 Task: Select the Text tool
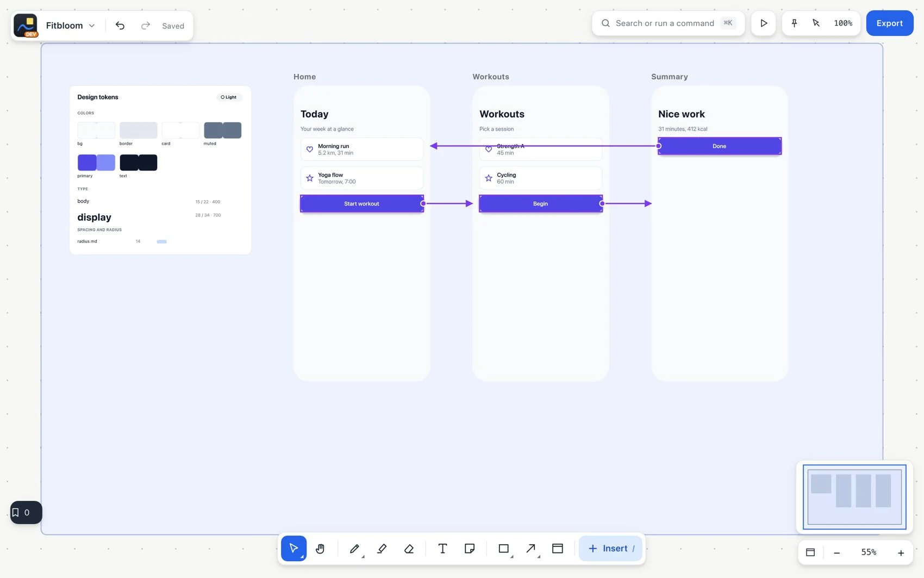(x=442, y=549)
